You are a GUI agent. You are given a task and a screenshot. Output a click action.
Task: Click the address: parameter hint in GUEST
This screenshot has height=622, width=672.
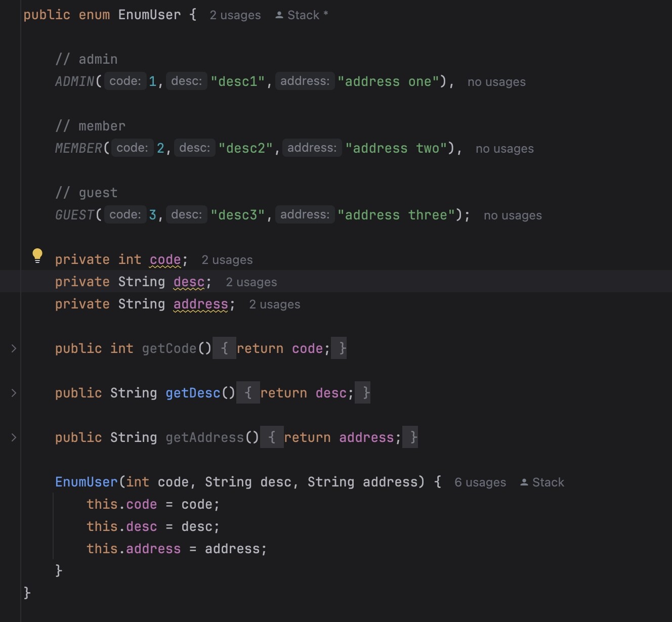[x=305, y=215]
